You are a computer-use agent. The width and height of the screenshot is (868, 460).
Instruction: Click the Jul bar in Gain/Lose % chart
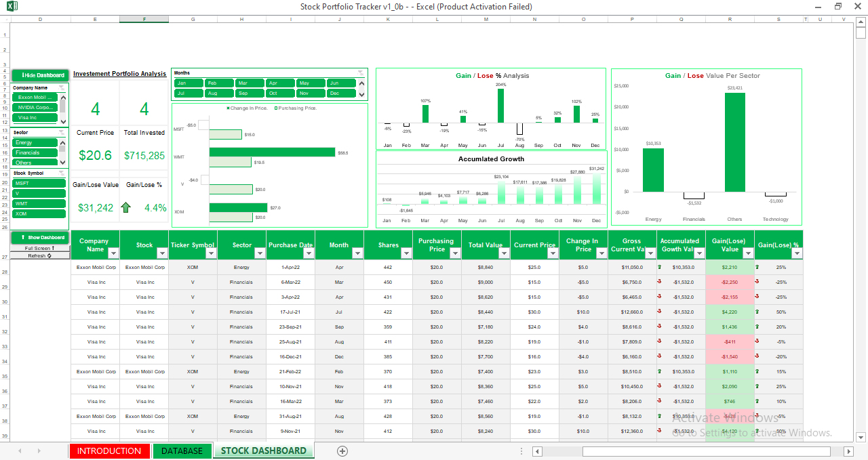click(500, 106)
